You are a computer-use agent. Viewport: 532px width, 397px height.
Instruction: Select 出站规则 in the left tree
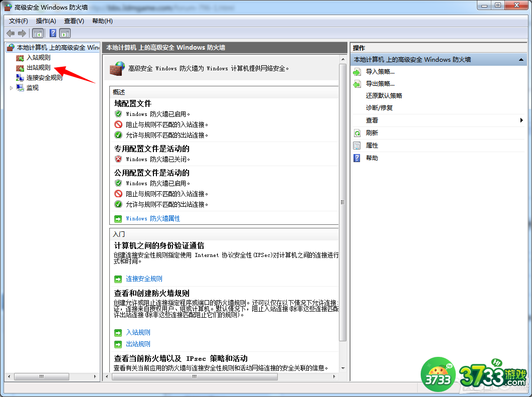pyautogui.click(x=38, y=68)
